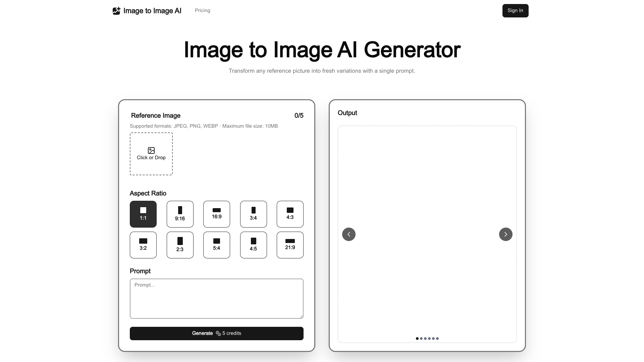Select the 21:9 aspect ratio icon

(x=290, y=241)
